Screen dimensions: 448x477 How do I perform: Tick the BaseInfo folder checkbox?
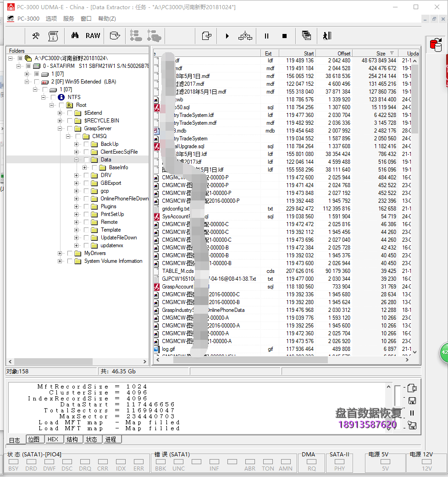click(x=94, y=167)
